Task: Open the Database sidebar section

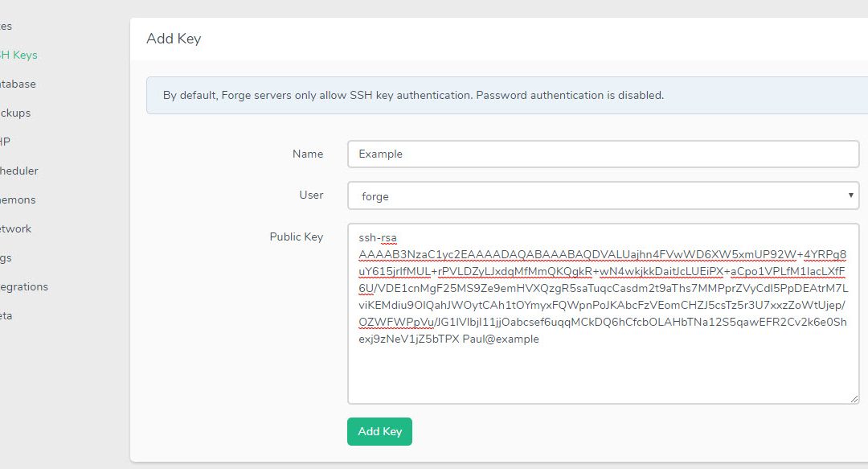Action: pos(18,84)
